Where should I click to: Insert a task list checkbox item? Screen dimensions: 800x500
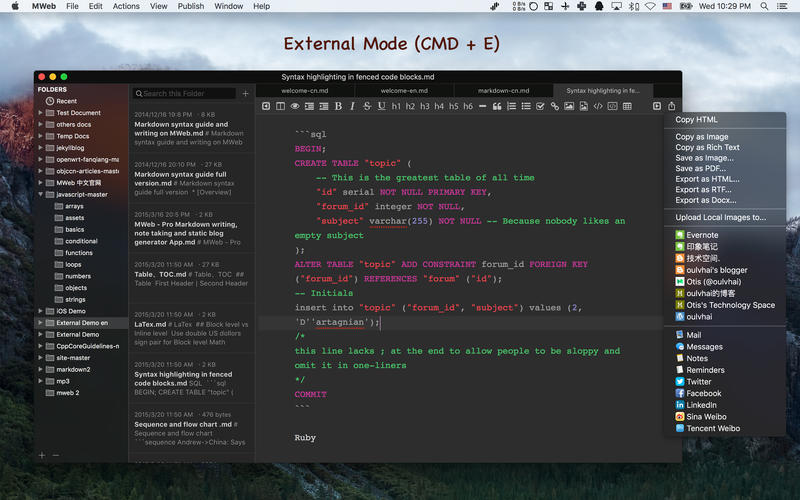540,106
